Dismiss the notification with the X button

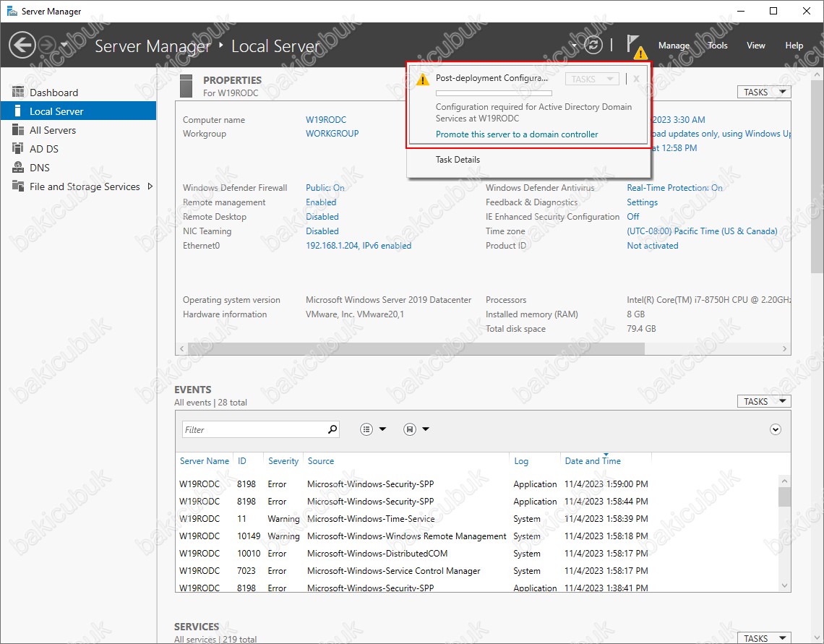pos(636,79)
